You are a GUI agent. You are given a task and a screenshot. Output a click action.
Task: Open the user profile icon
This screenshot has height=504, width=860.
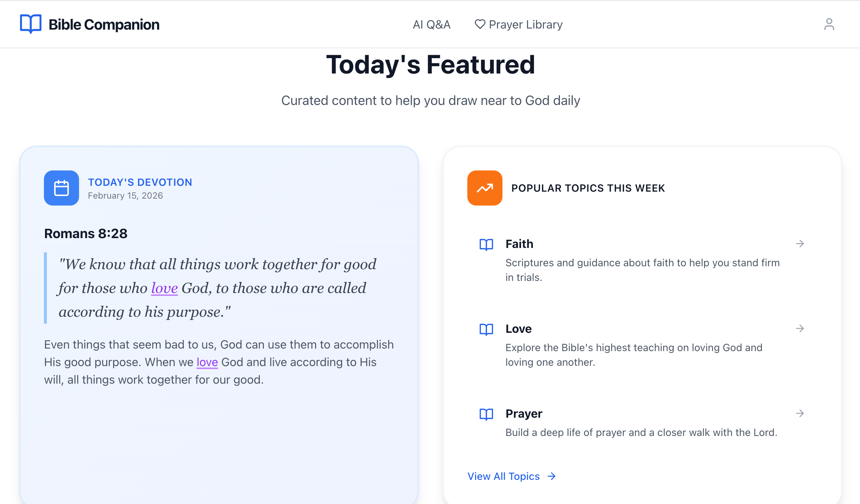(x=829, y=25)
